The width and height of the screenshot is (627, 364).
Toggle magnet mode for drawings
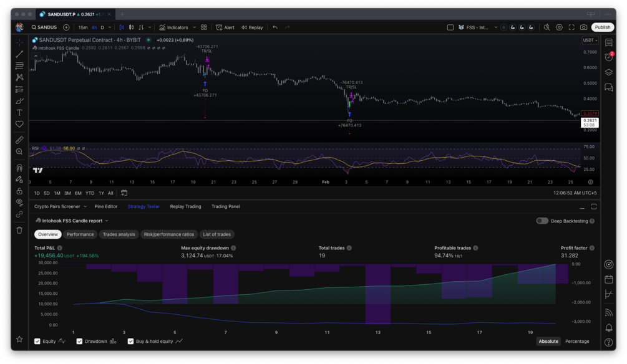(x=19, y=168)
